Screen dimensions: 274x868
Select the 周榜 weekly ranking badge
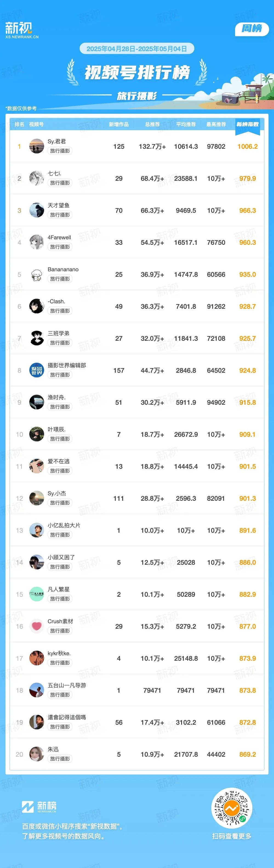(x=252, y=29)
